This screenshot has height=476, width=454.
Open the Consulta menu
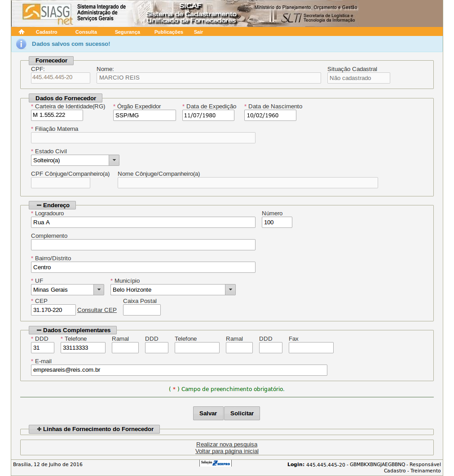(86, 32)
